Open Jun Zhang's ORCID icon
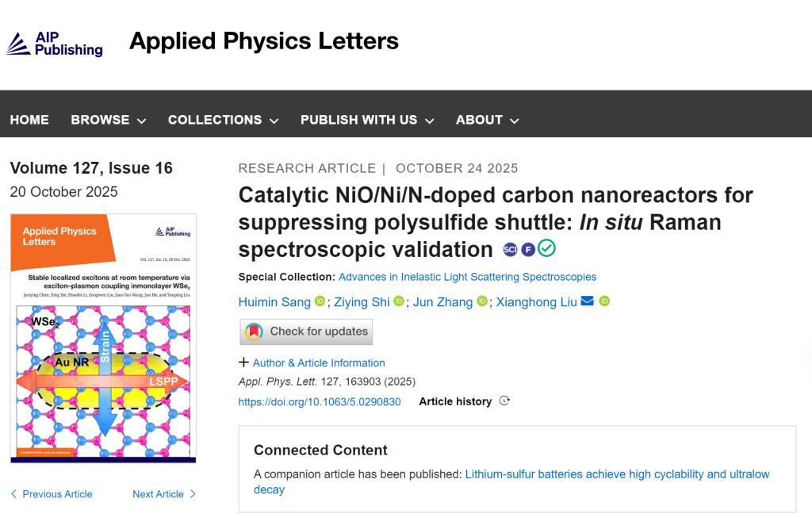This screenshot has height=518, width=812. pos(481,301)
